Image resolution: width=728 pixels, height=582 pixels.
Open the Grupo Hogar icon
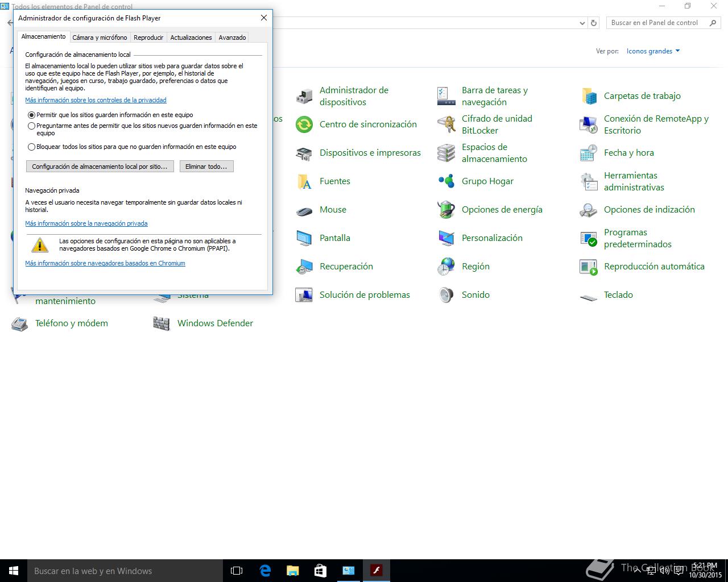click(x=446, y=181)
